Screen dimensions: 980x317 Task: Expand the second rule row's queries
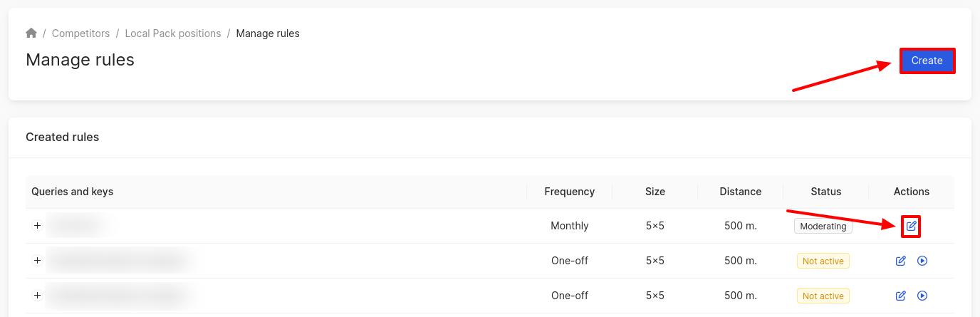tap(38, 261)
